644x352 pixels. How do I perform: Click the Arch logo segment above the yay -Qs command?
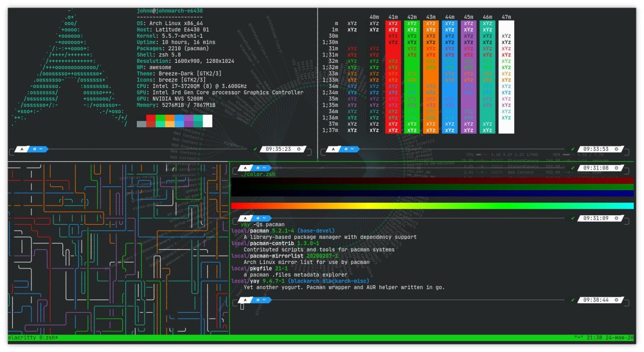tap(245, 218)
